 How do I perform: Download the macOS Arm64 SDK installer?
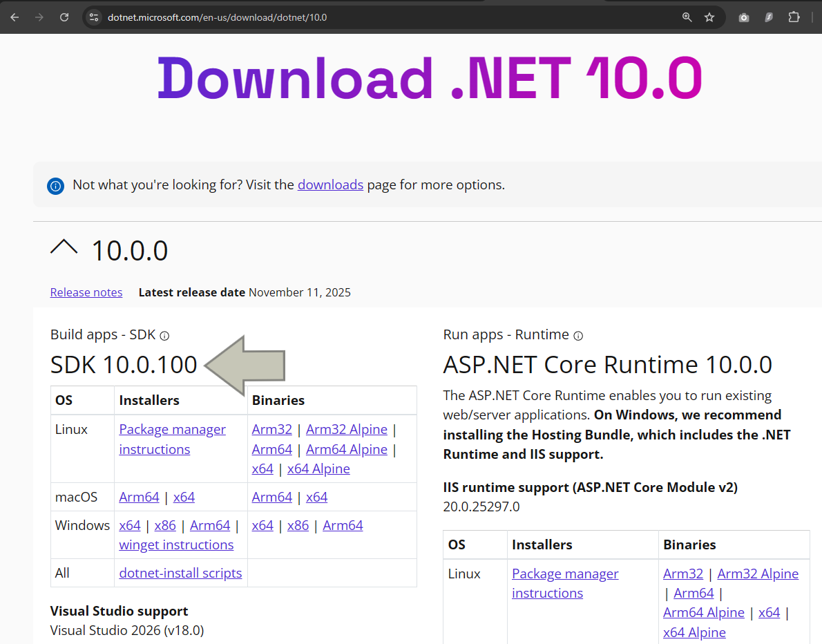(139, 497)
